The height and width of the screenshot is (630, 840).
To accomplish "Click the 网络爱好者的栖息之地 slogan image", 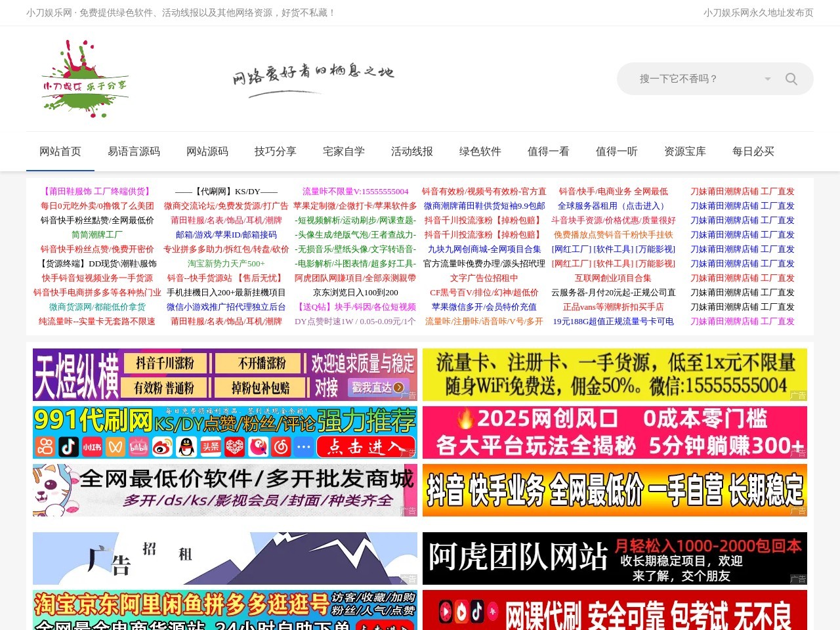I will [313, 79].
